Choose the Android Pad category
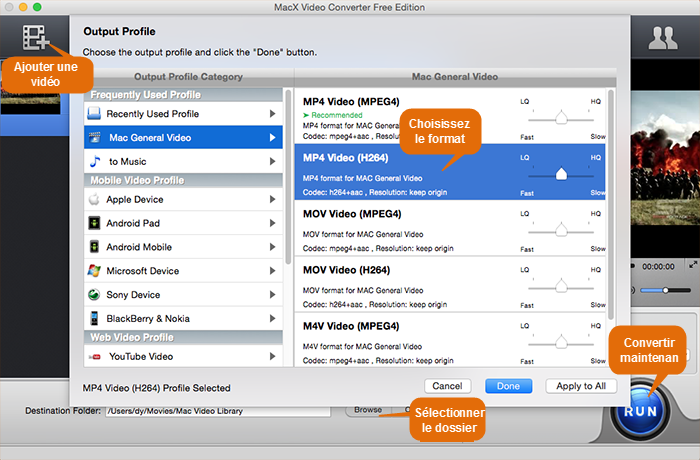 point(183,223)
